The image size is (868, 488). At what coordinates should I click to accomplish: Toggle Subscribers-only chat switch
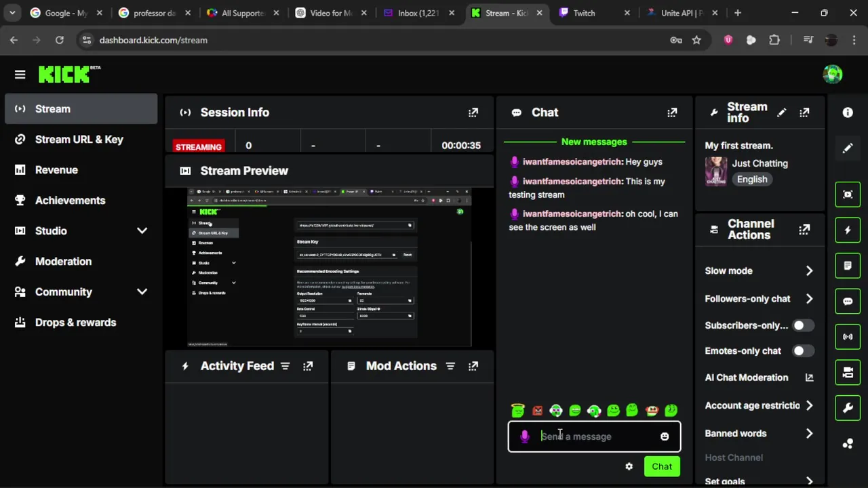click(804, 325)
